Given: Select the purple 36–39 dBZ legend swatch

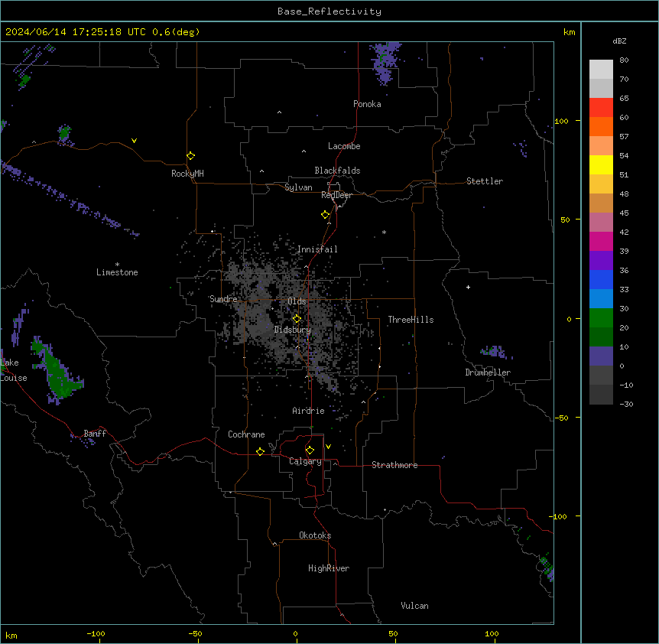Looking at the screenshot, I should pyautogui.click(x=601, y=261).
